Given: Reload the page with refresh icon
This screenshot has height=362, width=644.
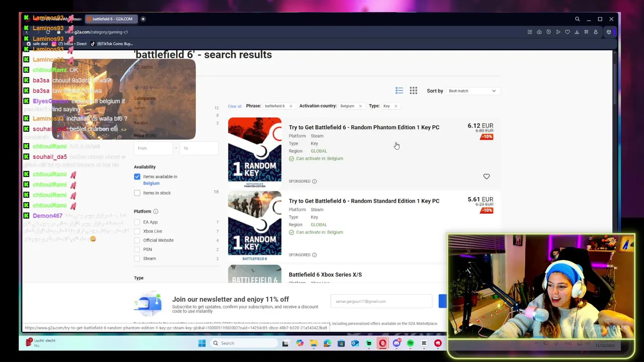Looking at the screenshot, I should pos(48,32).
